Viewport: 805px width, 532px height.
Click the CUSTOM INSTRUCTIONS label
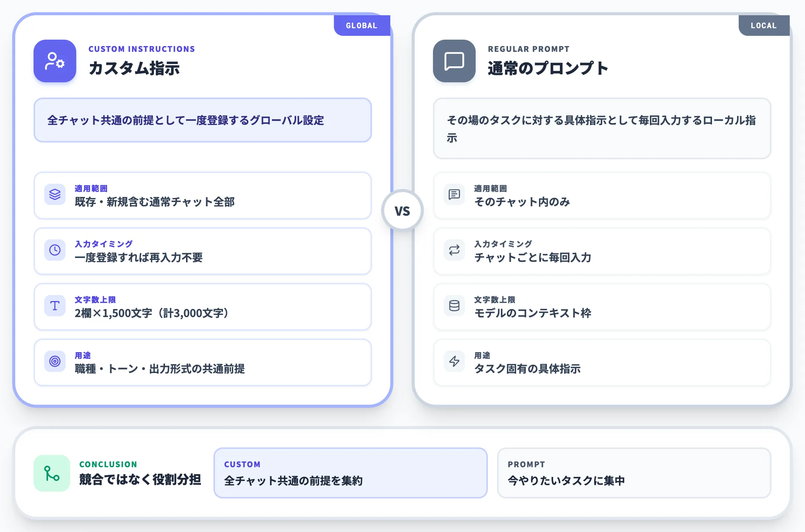click(x=142, y=49)
